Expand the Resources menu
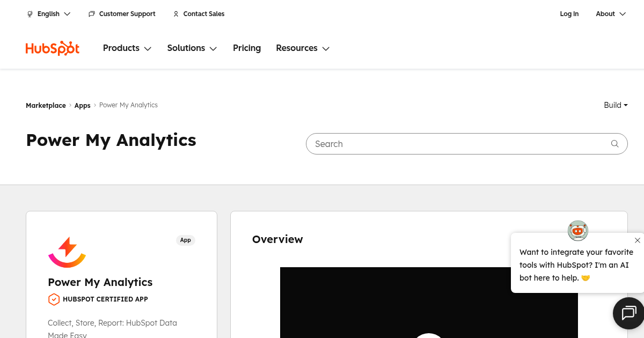 (x=303, y=48)
